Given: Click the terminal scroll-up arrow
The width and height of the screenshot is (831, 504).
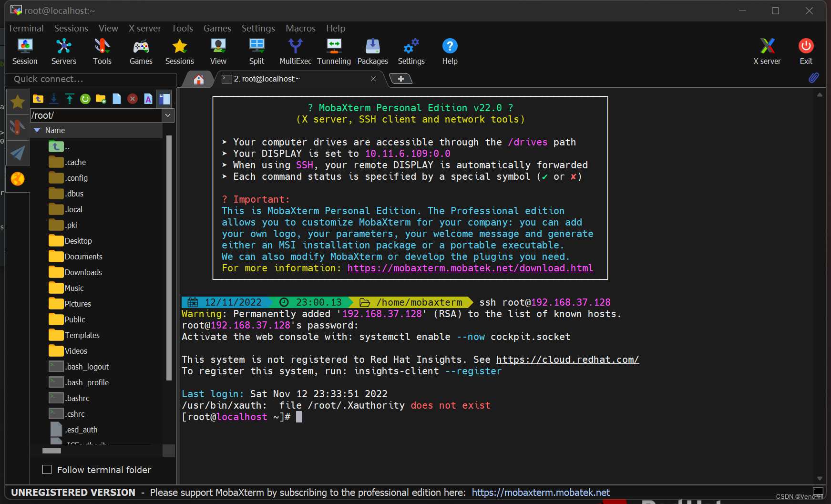Looking at the screenshot, I should 820,95.
